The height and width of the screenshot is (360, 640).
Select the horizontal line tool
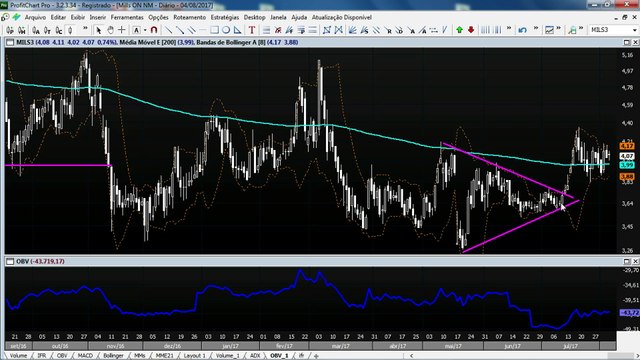(202, 30)
